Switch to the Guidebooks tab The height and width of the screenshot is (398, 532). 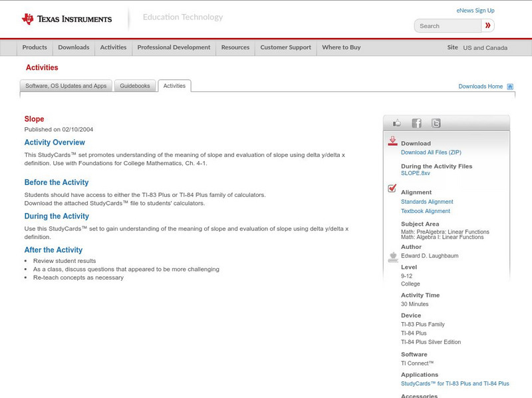pyautogui.click(x=135, y=86)
